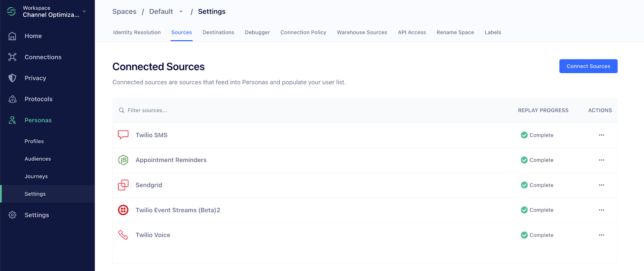Click the Personas person icon

pyautogui.click(x=12, y=120)
